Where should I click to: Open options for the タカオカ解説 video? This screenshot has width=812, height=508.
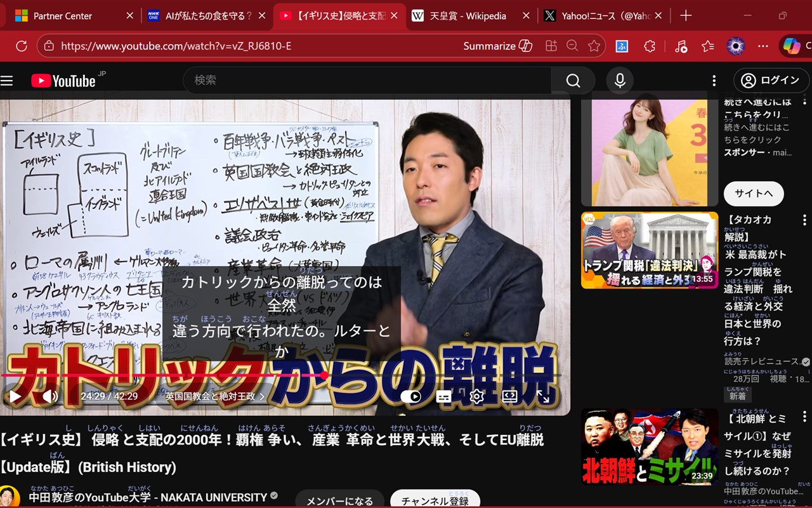[x=804, y=220]
